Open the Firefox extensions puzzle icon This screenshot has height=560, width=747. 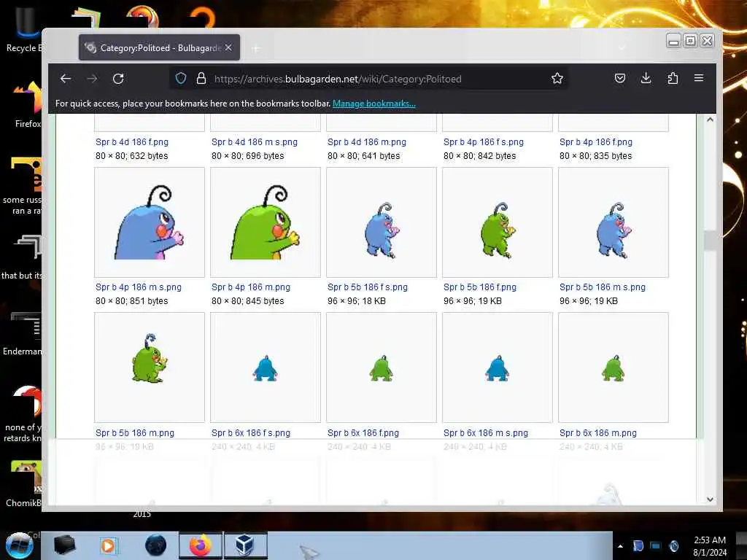coord(673,78)
